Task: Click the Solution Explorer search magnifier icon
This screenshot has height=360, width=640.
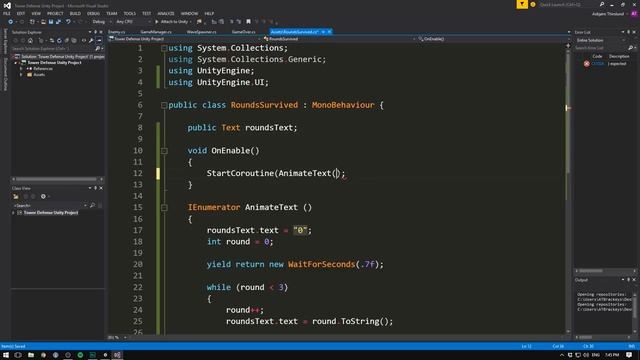Action: click(98, 48)
